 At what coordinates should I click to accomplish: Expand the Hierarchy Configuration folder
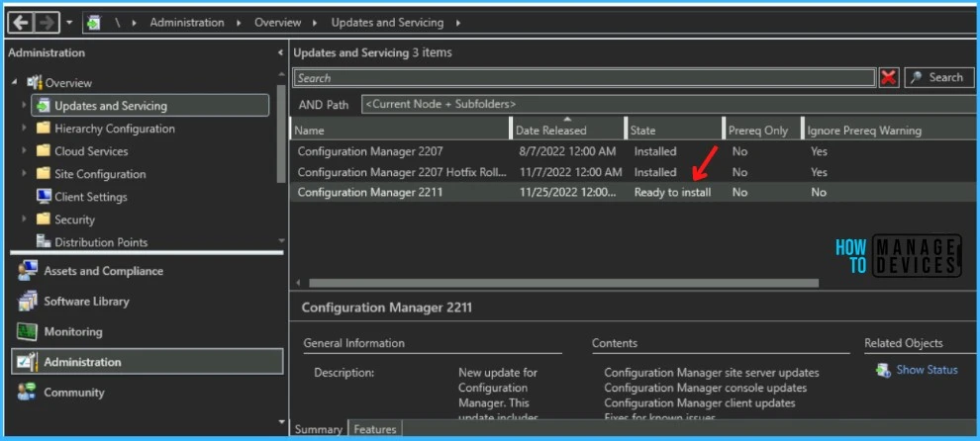pyautogui.click(x=24, y=129)
